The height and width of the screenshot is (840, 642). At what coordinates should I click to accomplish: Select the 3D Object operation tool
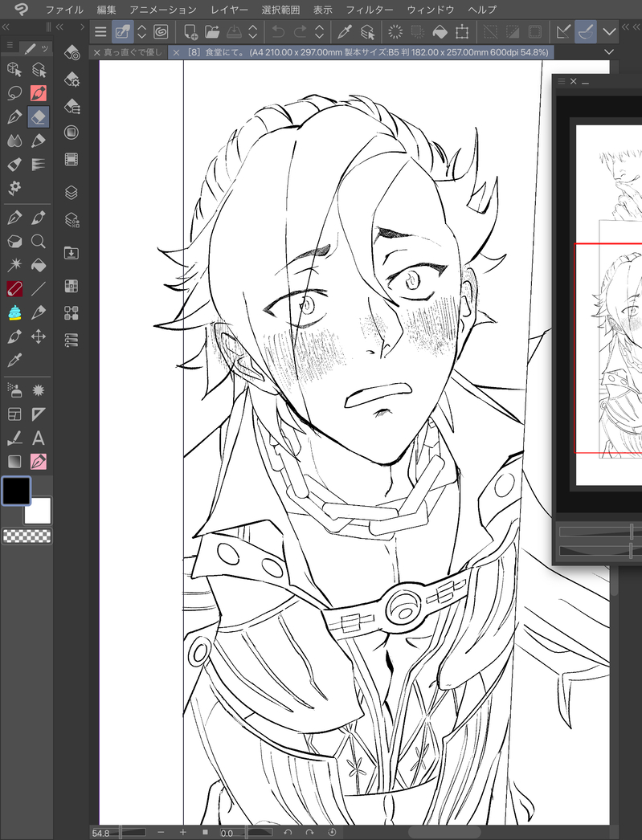pos(14,70)
